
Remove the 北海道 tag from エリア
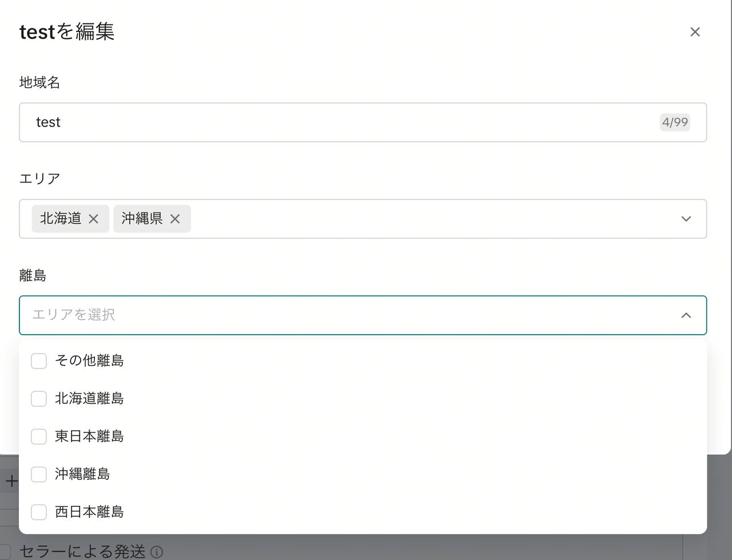tap(94, 219)
